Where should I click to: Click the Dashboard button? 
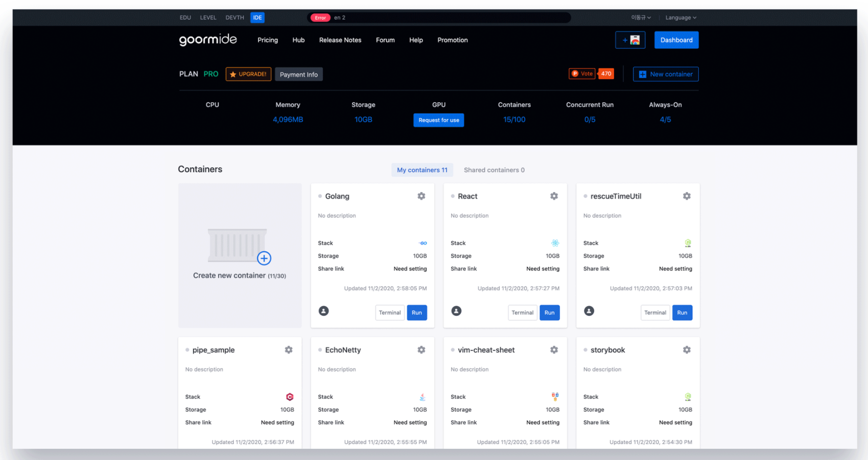coord(676,40)
